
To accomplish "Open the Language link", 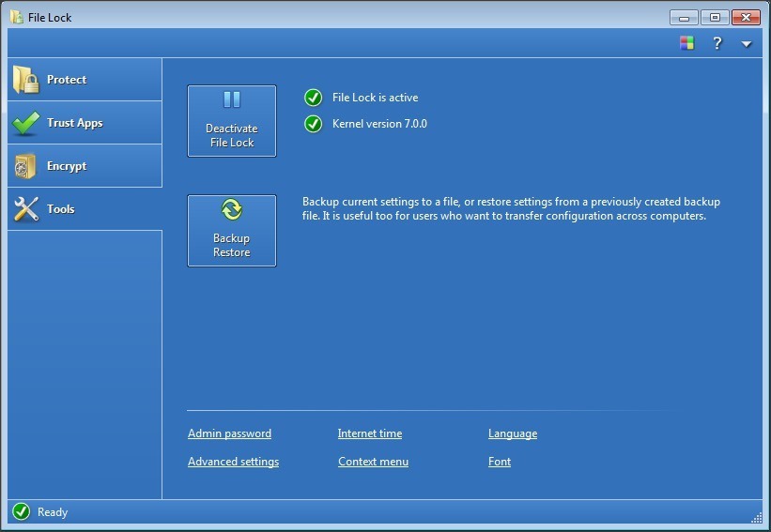I will click(x=513, y=433).
